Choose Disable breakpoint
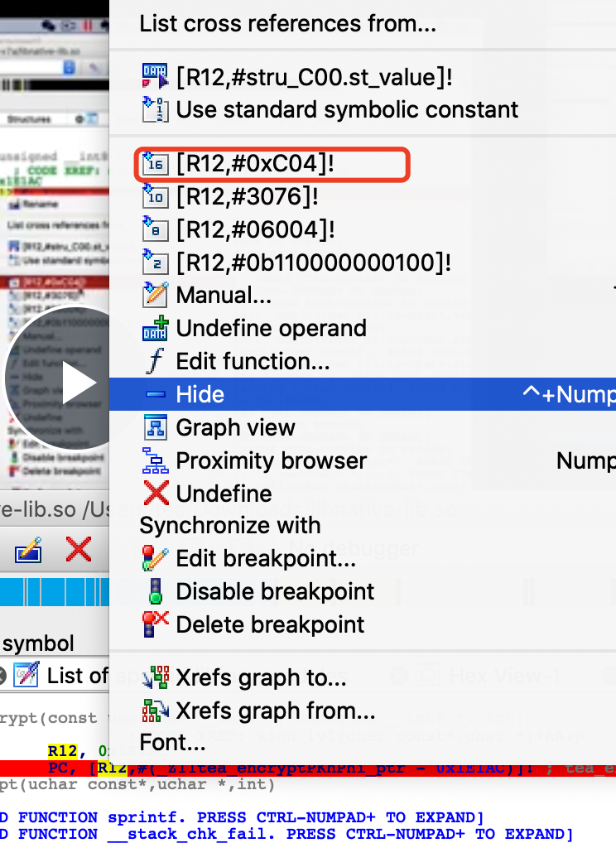This screenshot has height=843, width=616. pyautogui.click(x=275, y=591)
